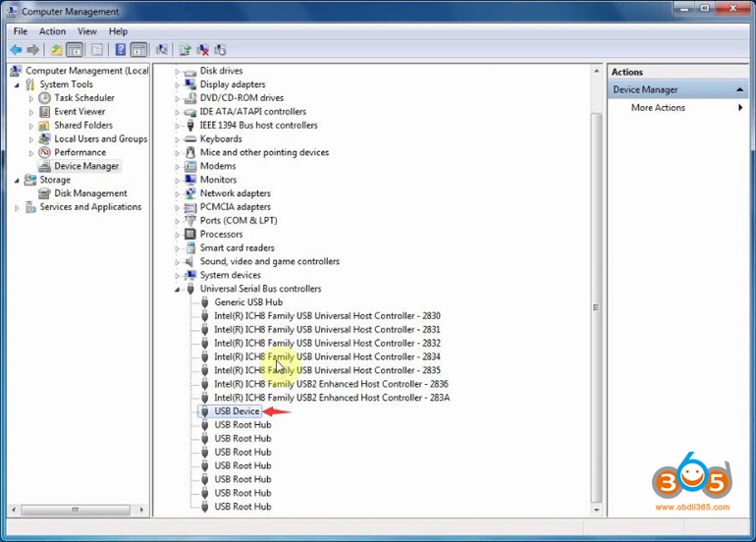Click the Disable device toolbar icon

[x=220, y=50]
